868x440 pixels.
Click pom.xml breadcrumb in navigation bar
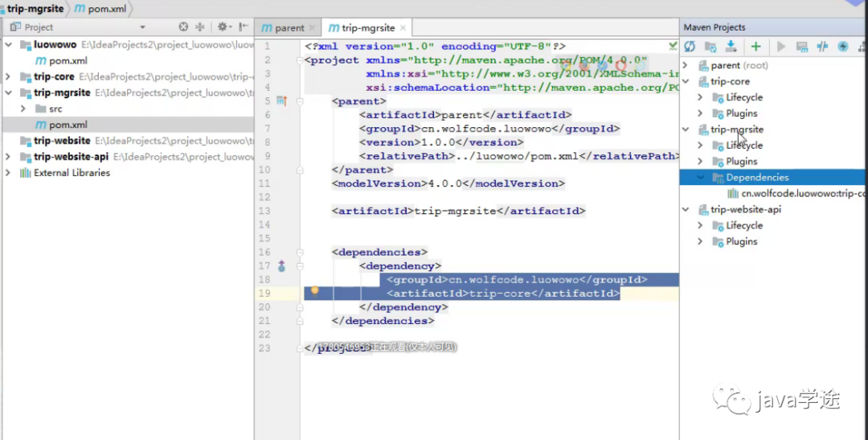101,9
